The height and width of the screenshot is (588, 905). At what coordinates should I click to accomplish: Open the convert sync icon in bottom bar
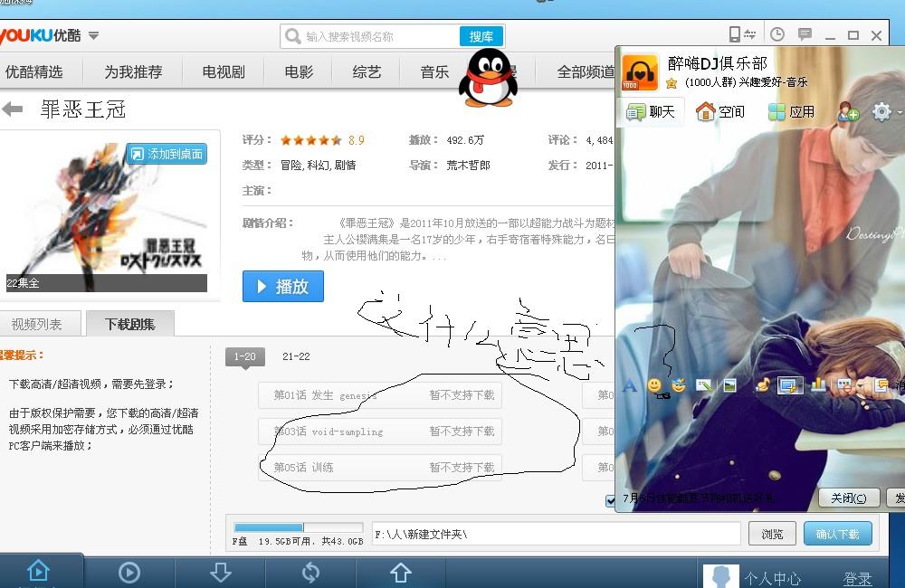coord(310,573)
